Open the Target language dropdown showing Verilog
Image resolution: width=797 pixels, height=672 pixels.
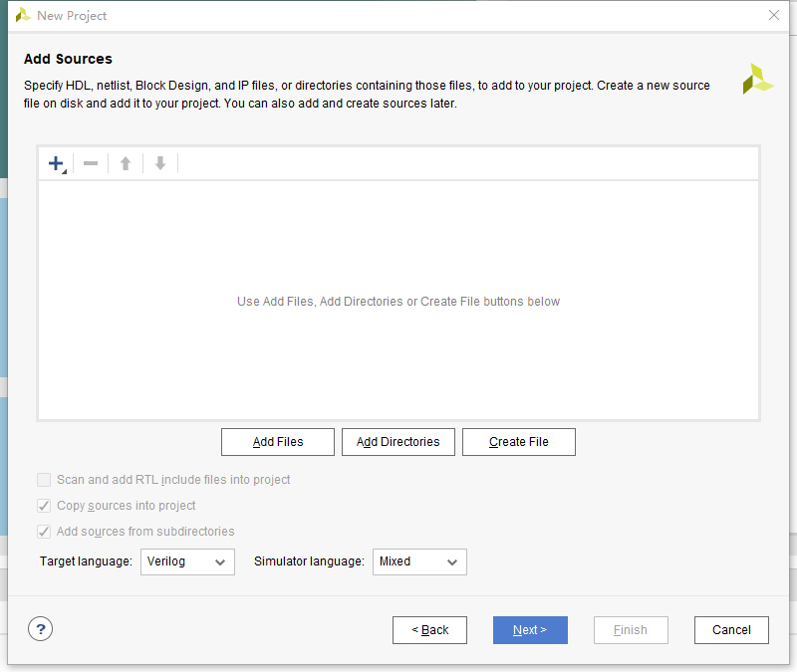(187, 561)
